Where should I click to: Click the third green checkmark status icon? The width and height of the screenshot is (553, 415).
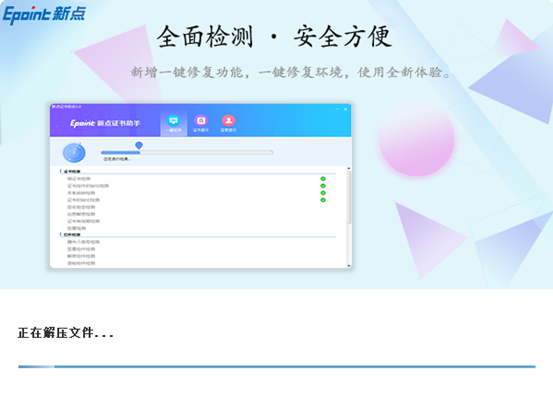coord(323,193)
